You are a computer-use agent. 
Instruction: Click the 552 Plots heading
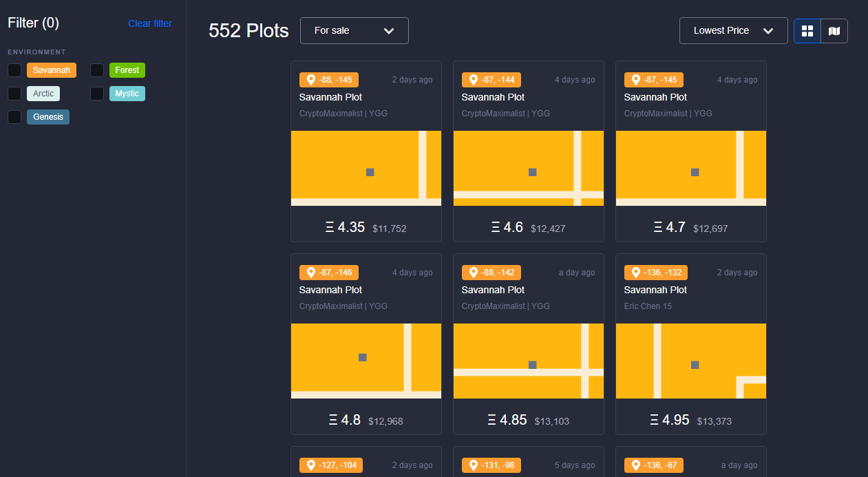point(248,31)
